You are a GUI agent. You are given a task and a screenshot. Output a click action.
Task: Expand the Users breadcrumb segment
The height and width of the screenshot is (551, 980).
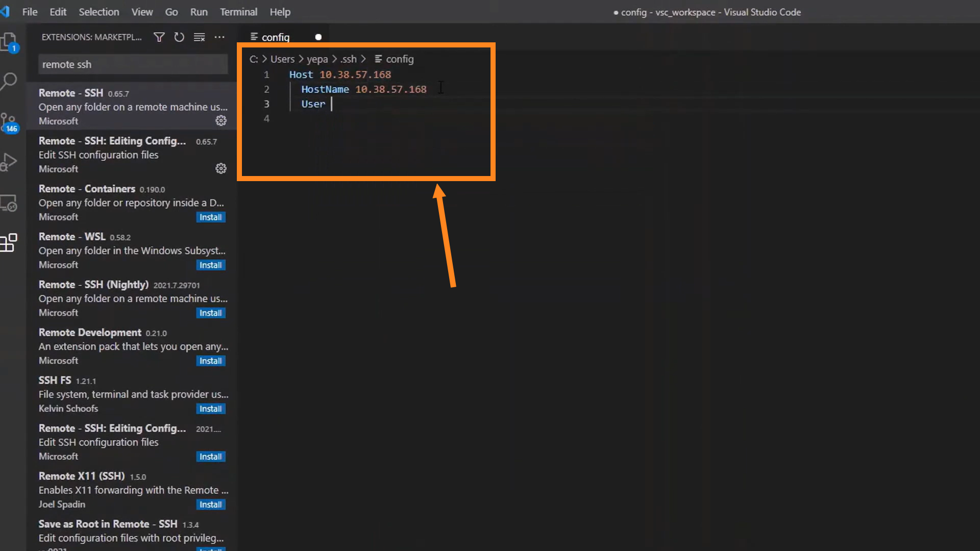tap(282, 59)
